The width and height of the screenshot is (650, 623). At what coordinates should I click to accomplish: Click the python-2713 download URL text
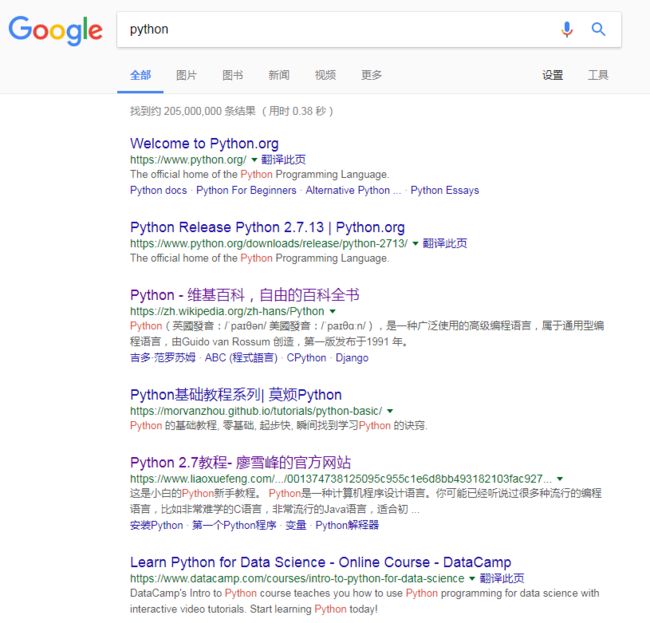click(x=269, y=243)
